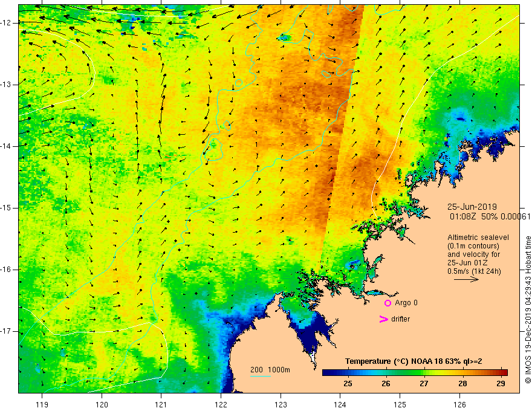Click the longitude axis label '125'
The width and height of the screenshot is (532, 411).
click(400, 404)
